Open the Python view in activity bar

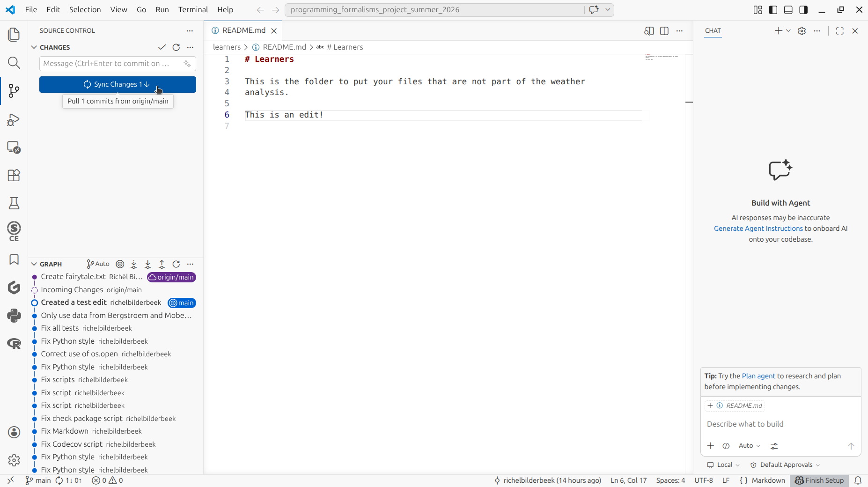[14, 316]
